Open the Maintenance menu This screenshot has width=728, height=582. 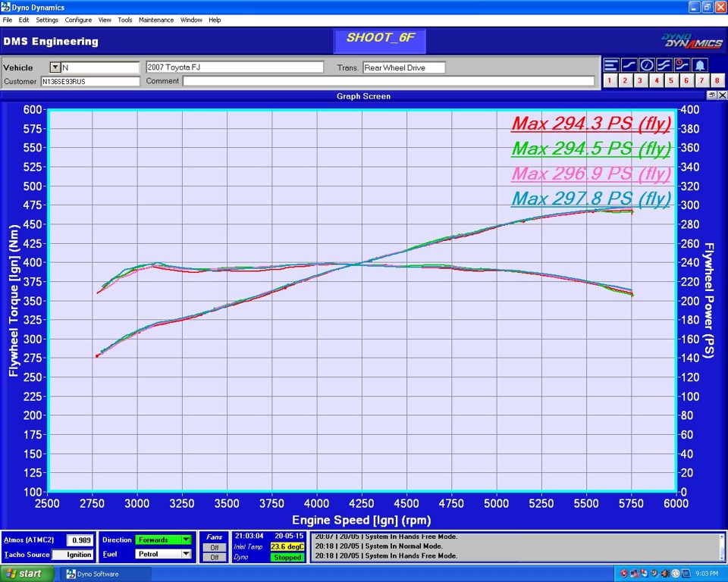pyautogui.click(x=156, y=20)
